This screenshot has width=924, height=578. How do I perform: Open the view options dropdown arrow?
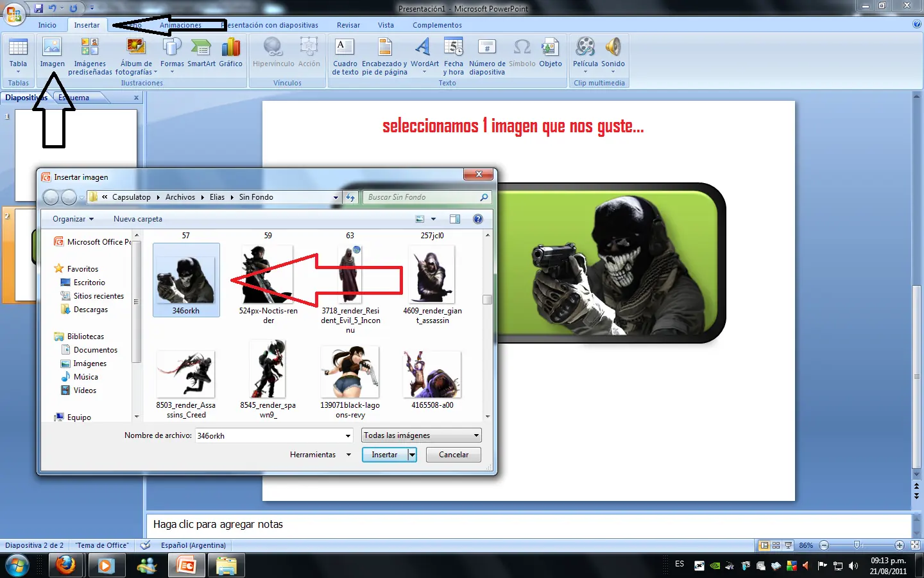pos(433,219)
